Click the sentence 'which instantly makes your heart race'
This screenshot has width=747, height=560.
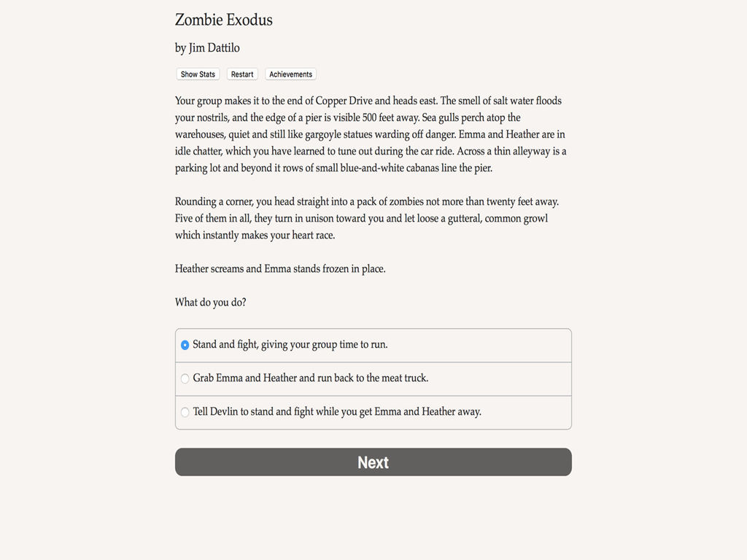pos(255,236)
